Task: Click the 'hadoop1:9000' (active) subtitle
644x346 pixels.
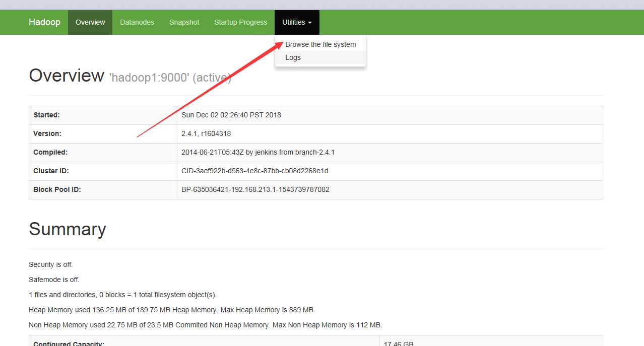Action: point(170,78)
